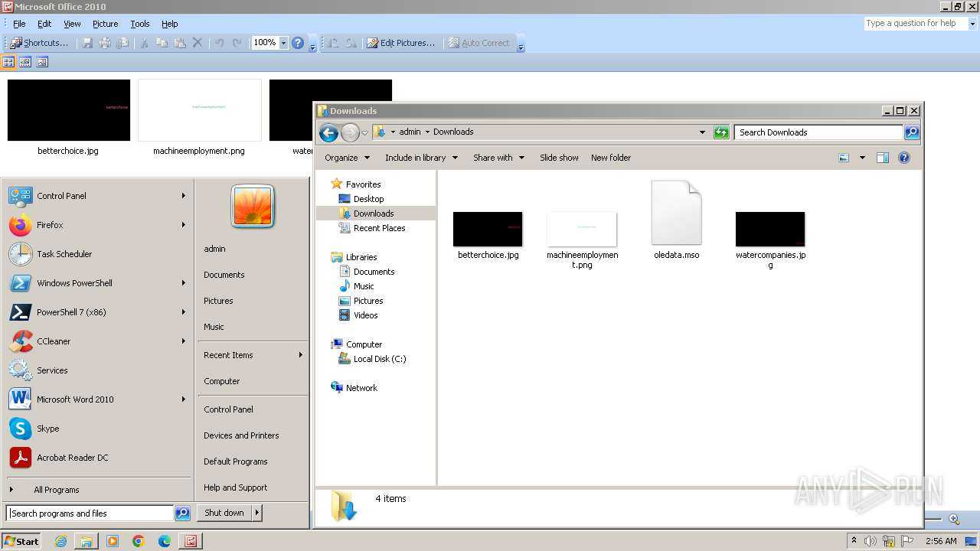The height and width of the screenshot is (551, 980).
Task: Click the Shortcuts toolbar button
Action: tap(39, 43)
